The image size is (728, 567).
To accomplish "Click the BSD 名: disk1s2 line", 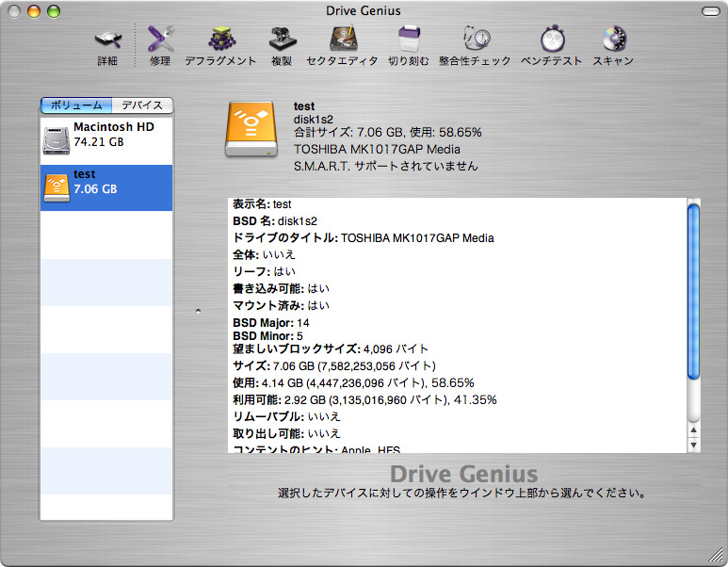I will (x=275, y=221).
